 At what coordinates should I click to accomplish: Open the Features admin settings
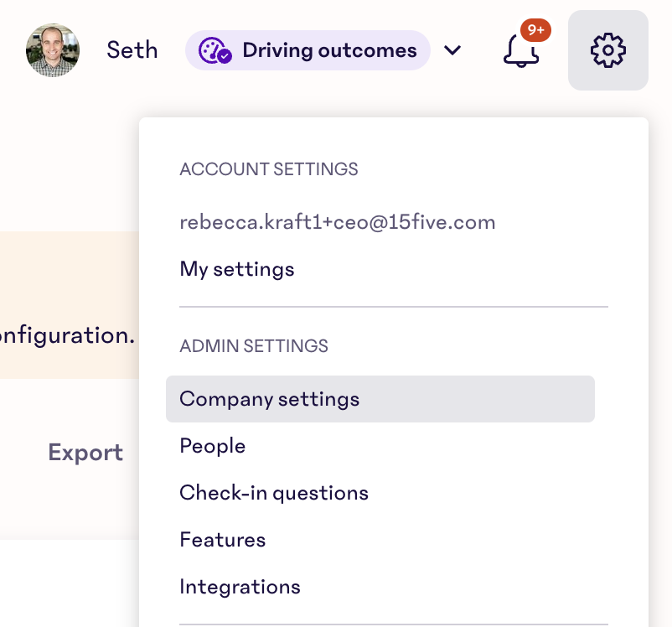223,540
